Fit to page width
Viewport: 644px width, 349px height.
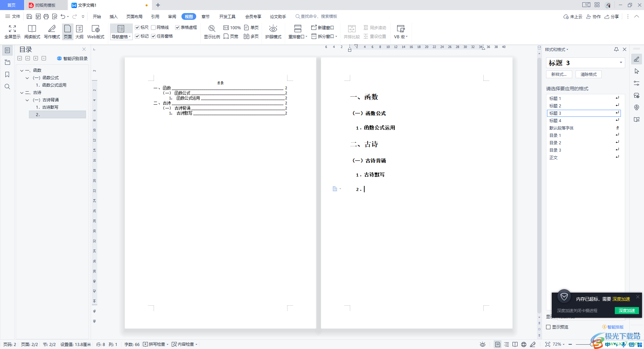[231, 36]
